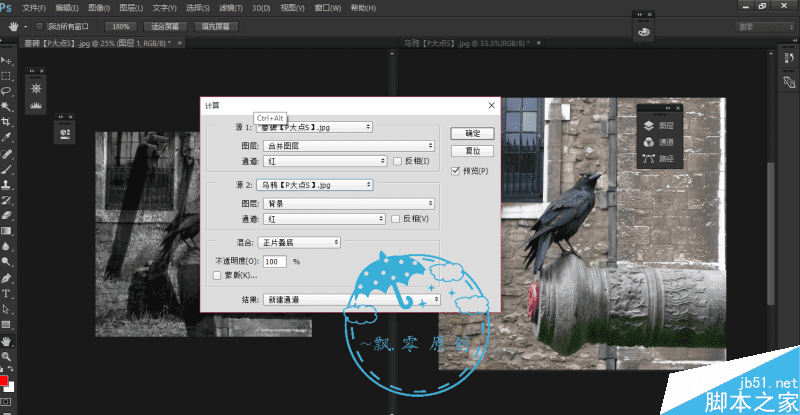The height and width of the screenshot is (415, 800).
Task: Enable scroll all windows checkbox
Action: (x=39, y=27)
